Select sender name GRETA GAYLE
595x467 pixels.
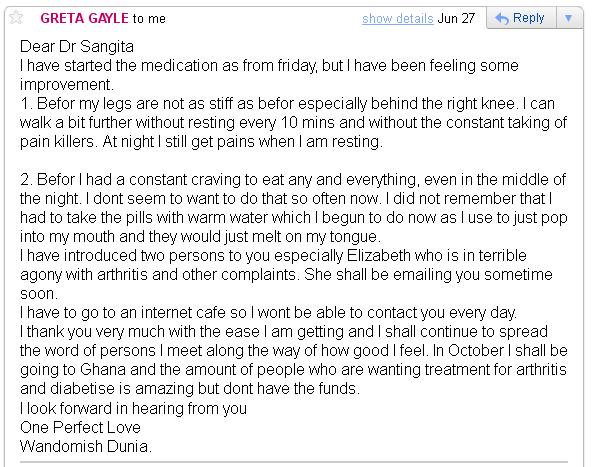tap(84, 18)
